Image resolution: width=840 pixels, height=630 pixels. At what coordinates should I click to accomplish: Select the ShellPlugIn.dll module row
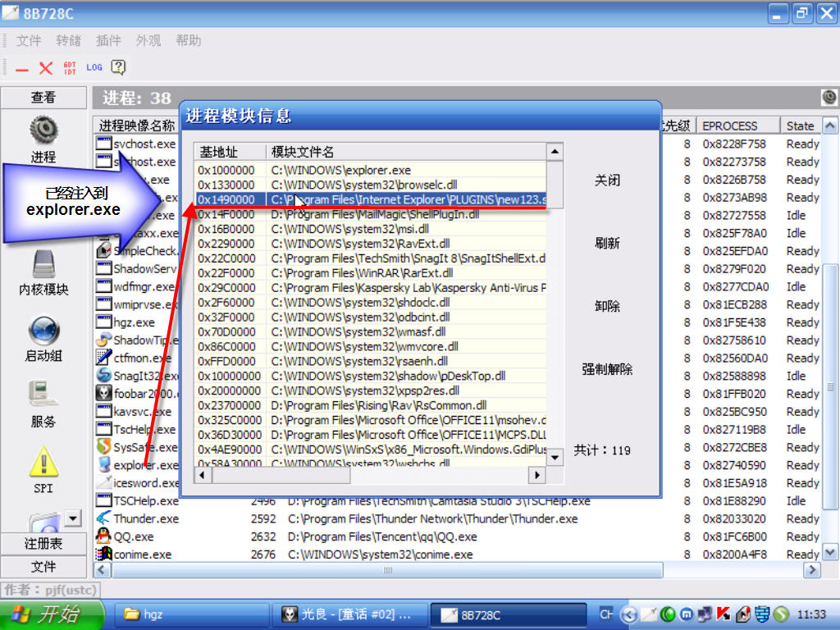tap(371, 214)
